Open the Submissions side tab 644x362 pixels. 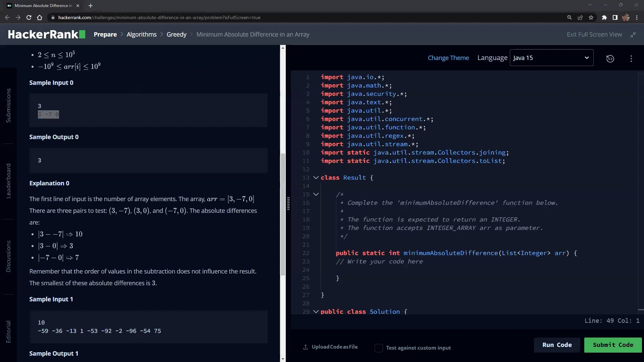point(8,106)
